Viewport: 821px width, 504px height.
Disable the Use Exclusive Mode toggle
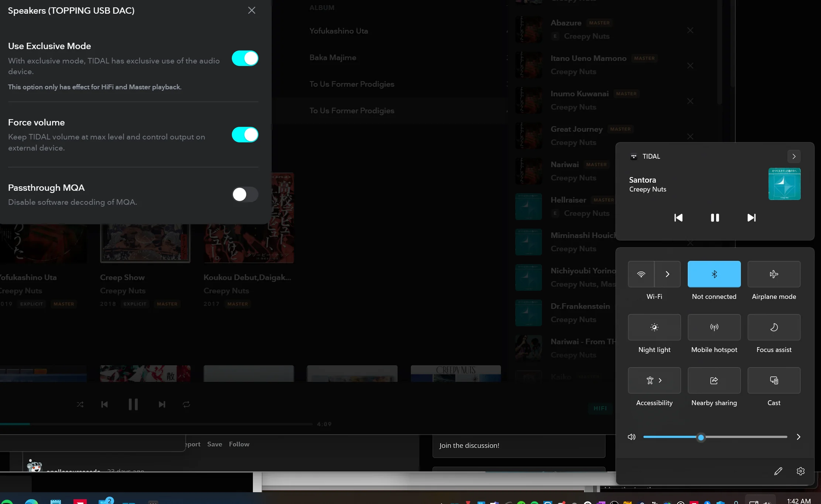click(244, 58)
